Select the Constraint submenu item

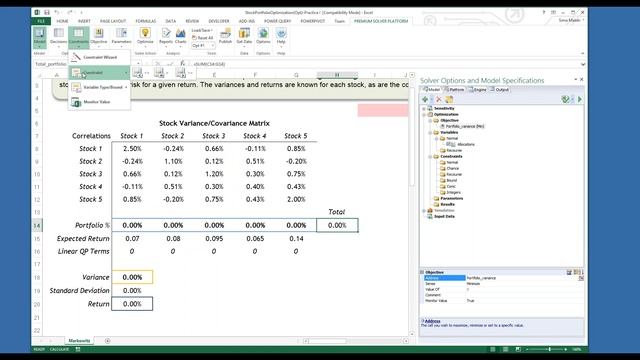pyautogui.click(x=99, y=73)
